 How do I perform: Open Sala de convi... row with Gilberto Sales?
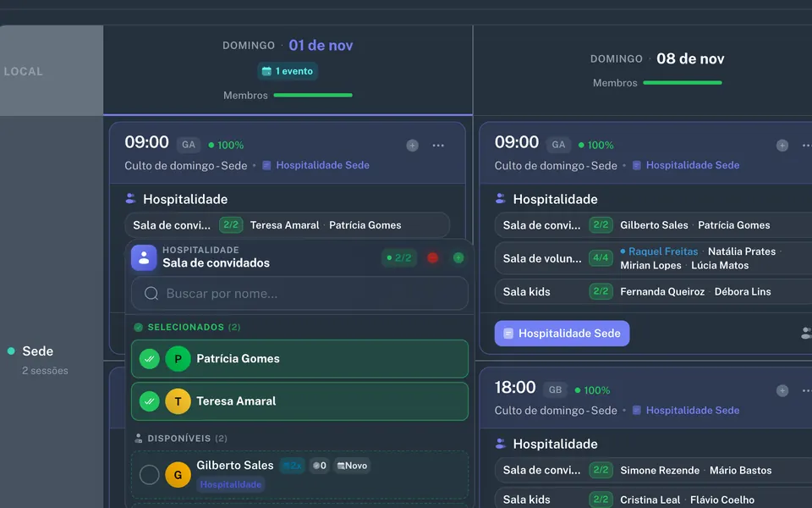click(654, 225)
